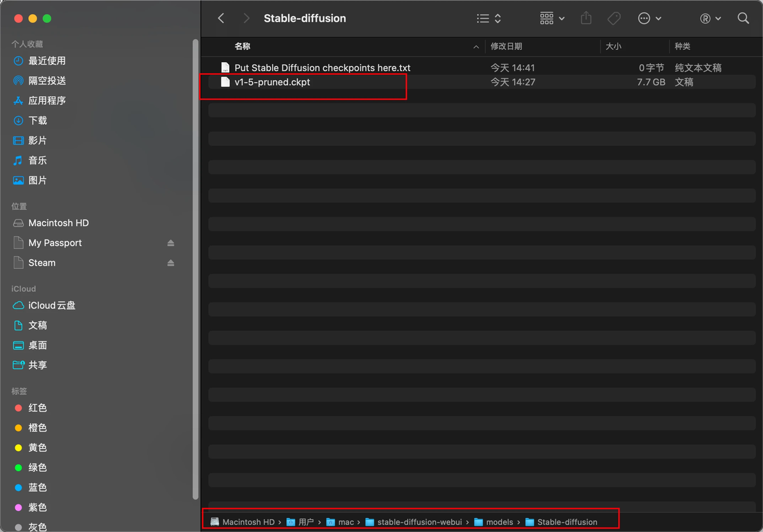Filter by the 蓝色 tag
The width and height of the screenshot is (763, 532).
pos(38,488)
